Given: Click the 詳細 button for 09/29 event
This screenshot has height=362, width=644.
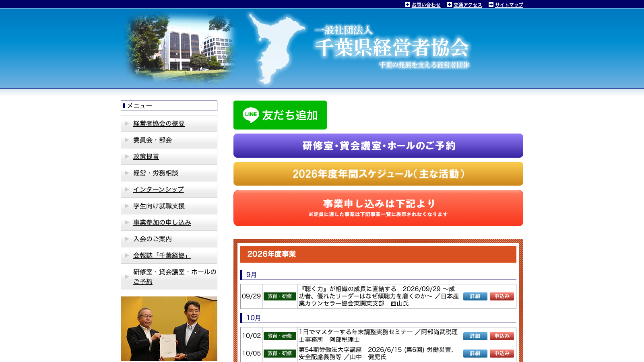Looking at the screenshot, I should 475,296.
